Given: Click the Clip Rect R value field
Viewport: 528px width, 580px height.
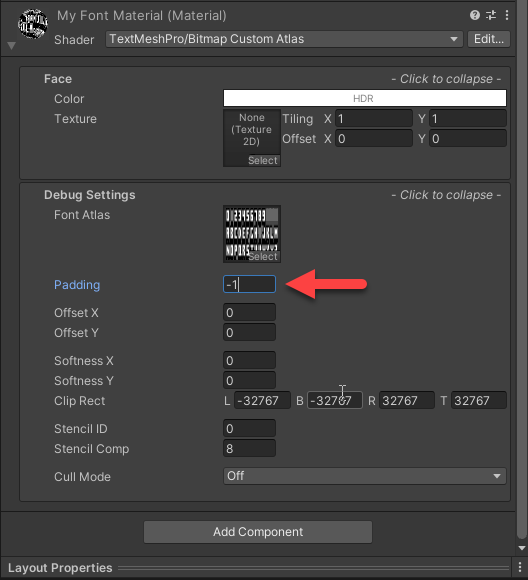Looking at the screenshot, I should click(407, 401).
